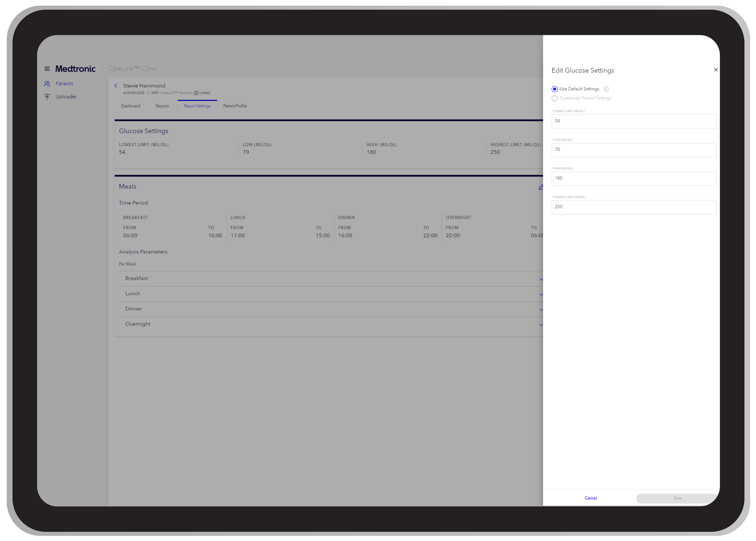Select Use Default Settings radio button

click(x=554, y=89)
